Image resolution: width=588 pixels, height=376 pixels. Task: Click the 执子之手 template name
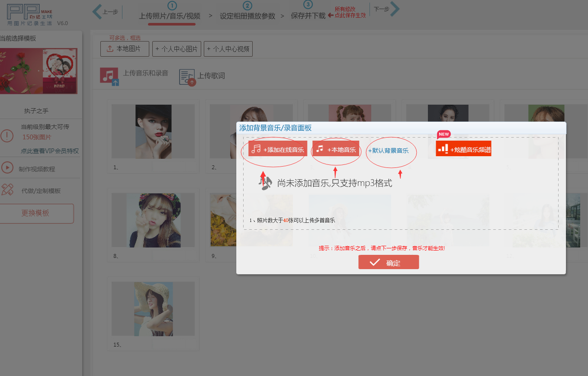(x=36, y=111)
